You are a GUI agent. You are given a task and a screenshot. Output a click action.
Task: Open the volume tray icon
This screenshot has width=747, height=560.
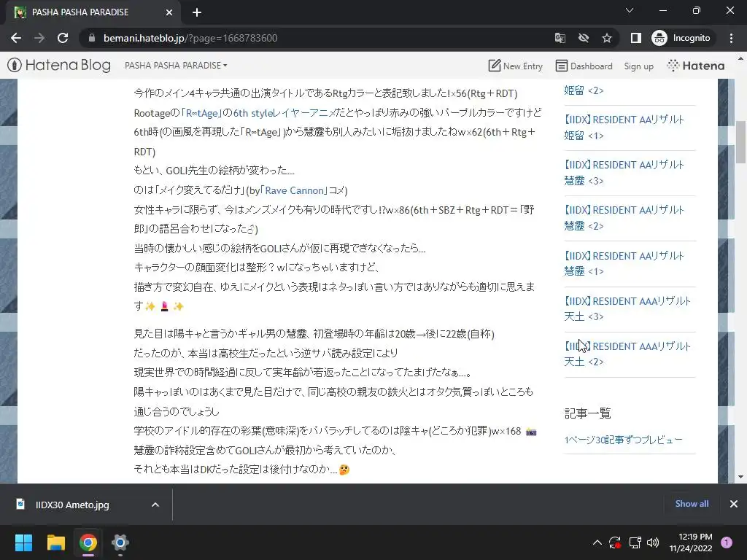[653, 542]
